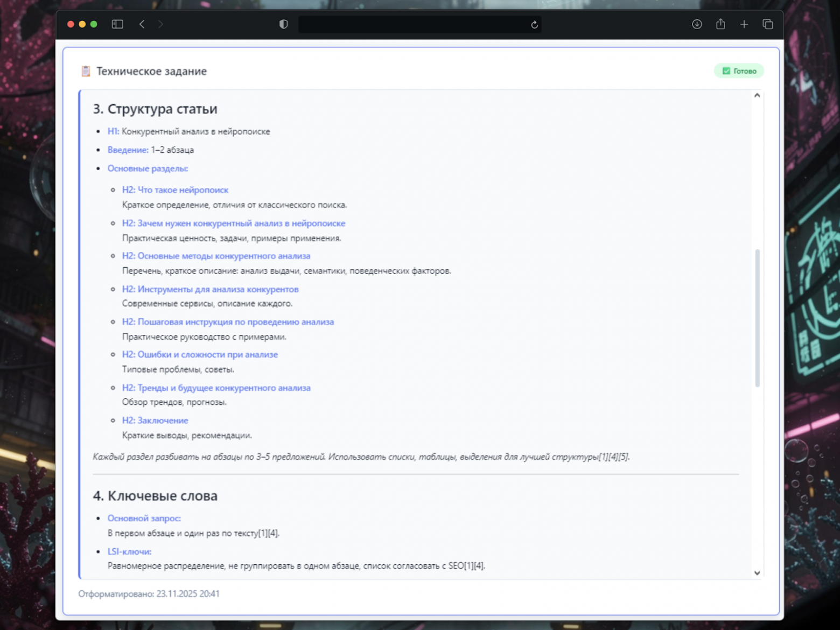Focus the browser address bar
Screen dimensions: 840x630
click(415, 25)
